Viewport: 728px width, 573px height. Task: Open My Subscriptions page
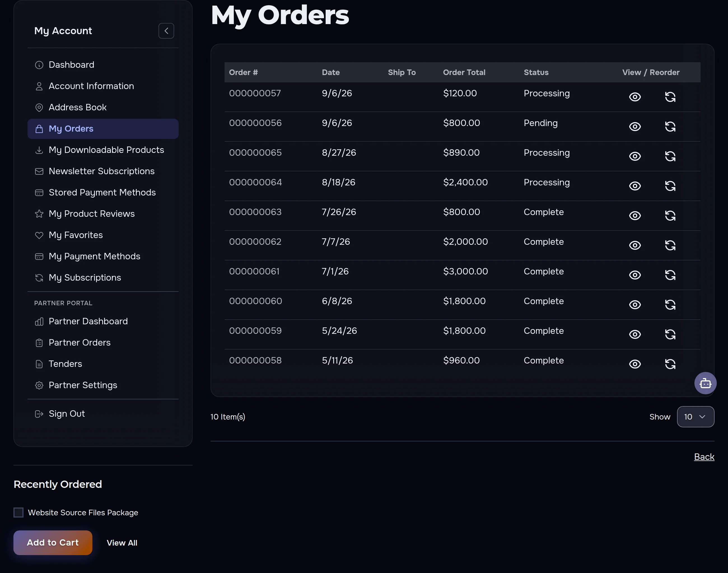coord(102,278)
